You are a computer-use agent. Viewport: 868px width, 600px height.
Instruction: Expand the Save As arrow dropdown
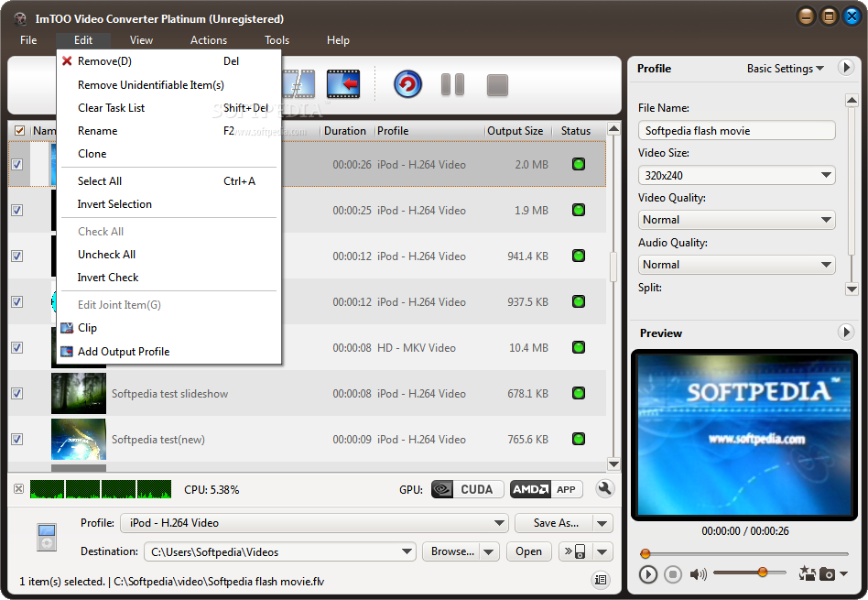(602, 523)
